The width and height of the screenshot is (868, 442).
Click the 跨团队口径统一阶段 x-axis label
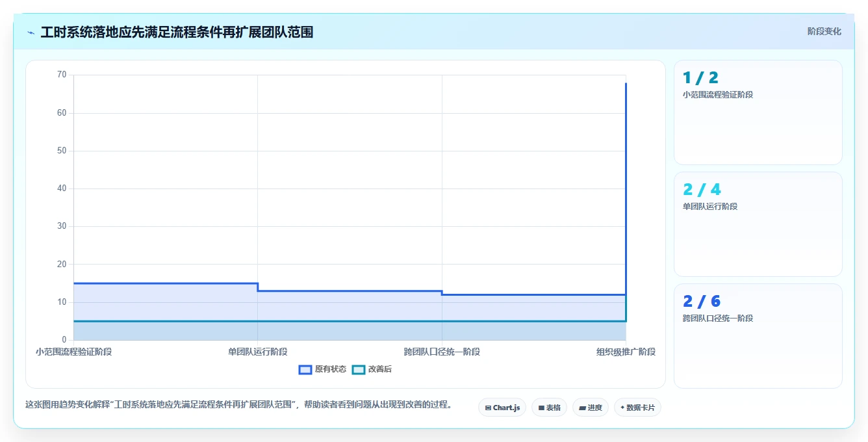[x=442, y=352]
